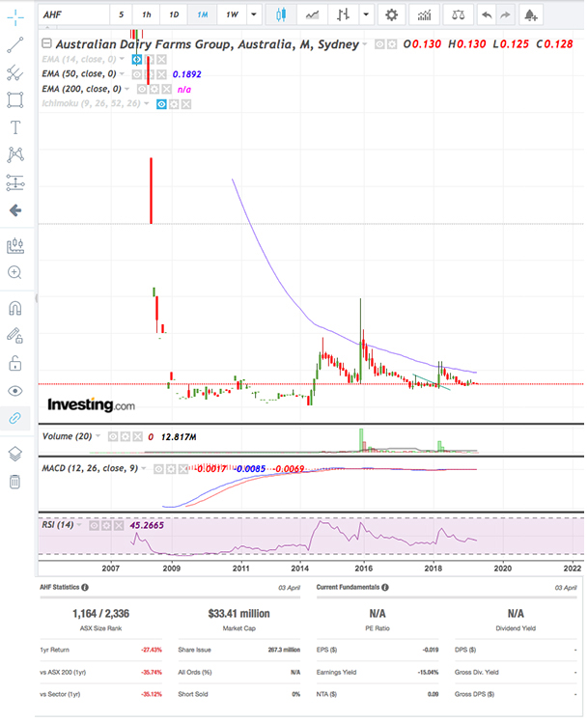Switch to 1h interval
The image size is (588, 722).
147,14
